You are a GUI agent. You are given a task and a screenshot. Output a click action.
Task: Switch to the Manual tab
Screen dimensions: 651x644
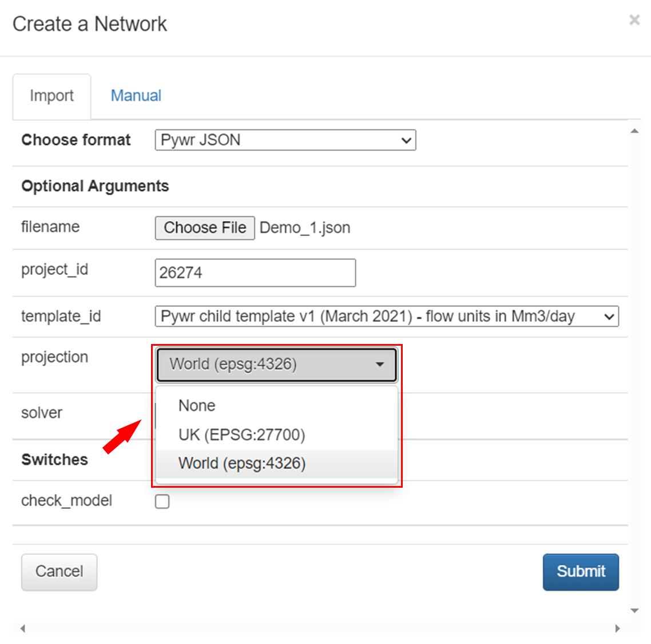[136, 96]
